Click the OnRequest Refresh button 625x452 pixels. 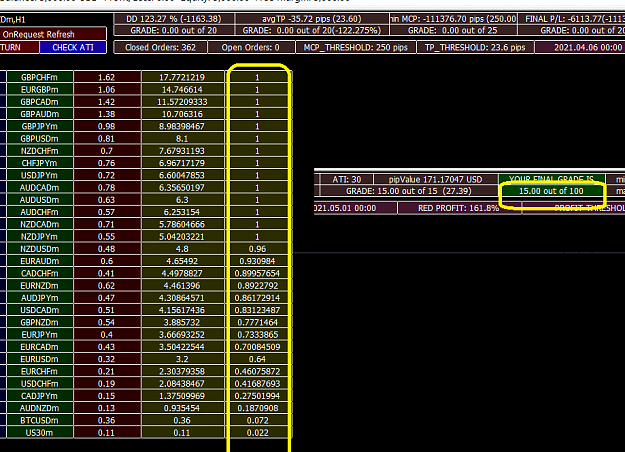(53, 34)
